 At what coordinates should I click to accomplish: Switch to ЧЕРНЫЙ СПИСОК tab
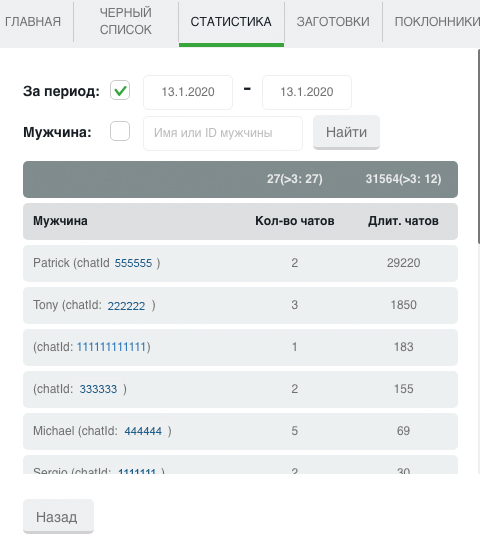[x=126, y=21]
